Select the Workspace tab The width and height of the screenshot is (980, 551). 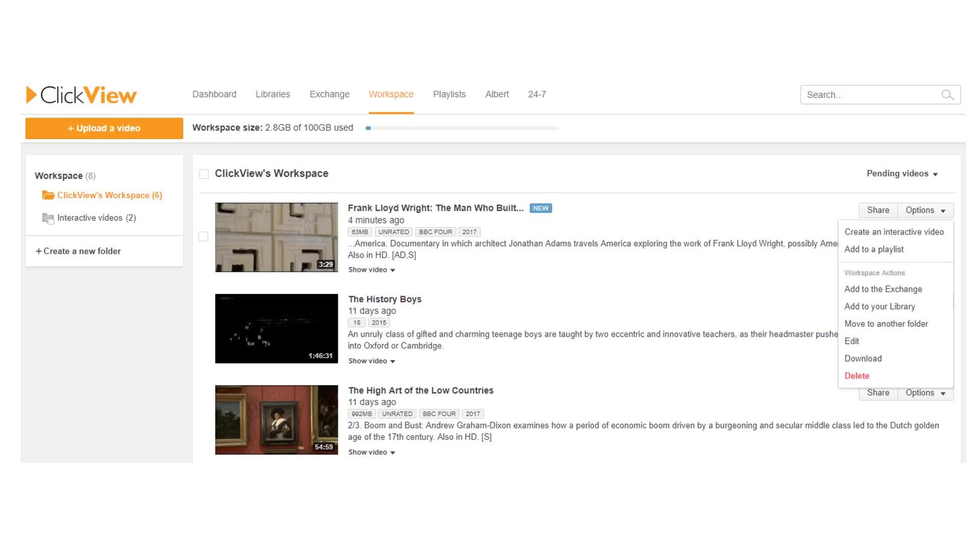pos(391,94)
